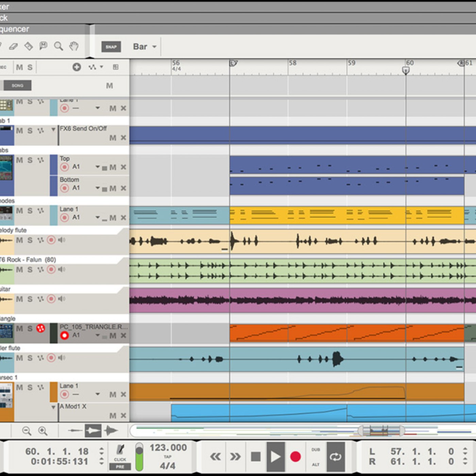The width and height of the screenshot is (476, 476).
Task: Select the Magnifying Glass zoom tool
Action: (x=58, y=46)
